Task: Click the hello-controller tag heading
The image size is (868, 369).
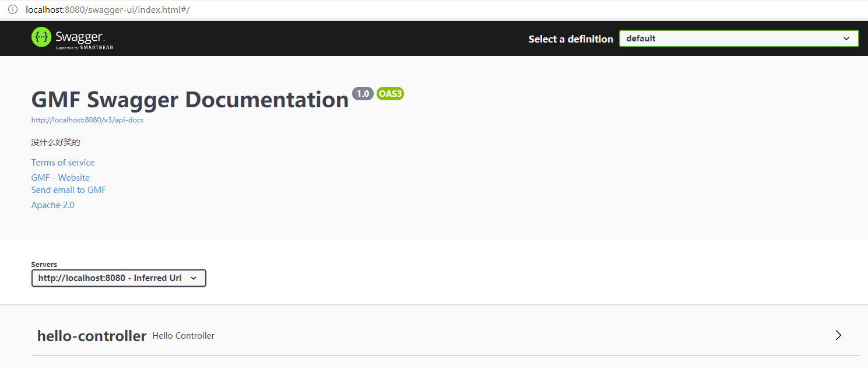Action: (92, 336)
